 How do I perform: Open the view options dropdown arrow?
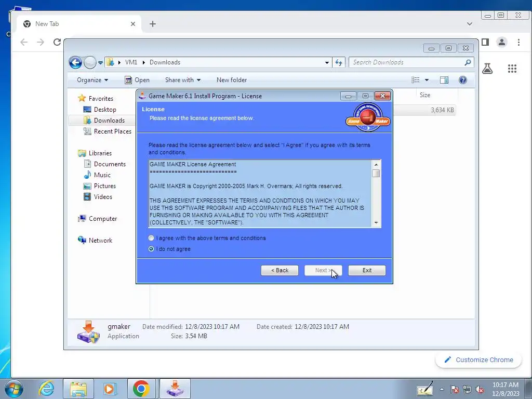427,80
